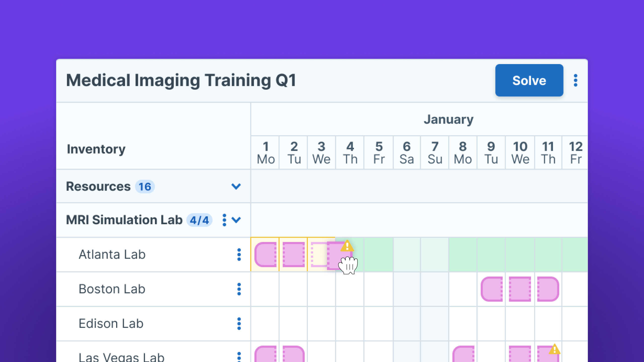Screen dimensions: 644x362
Task: Collapse the Resources section chevron
Action: pyautogui.click(x=236, y=187)
